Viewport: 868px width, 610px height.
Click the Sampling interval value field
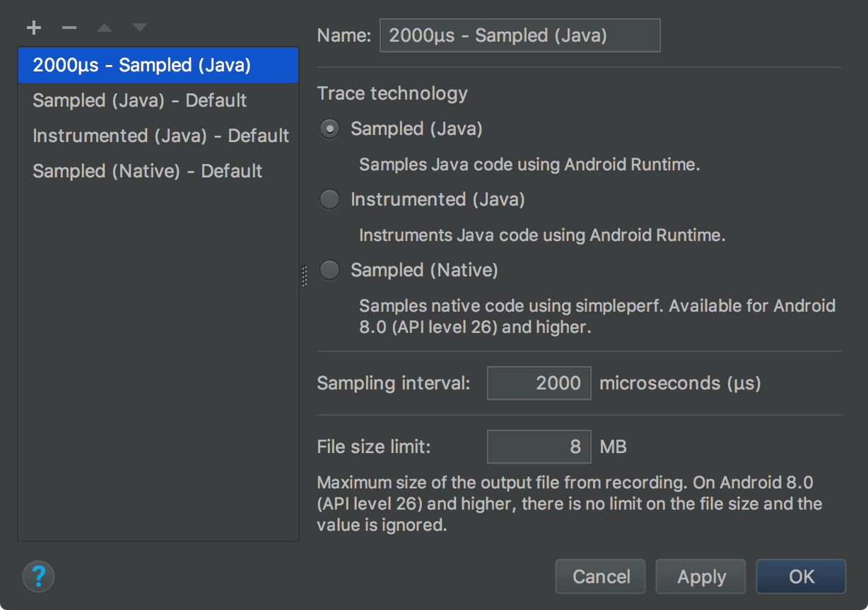pyautogui.click(x=539, y=383)
